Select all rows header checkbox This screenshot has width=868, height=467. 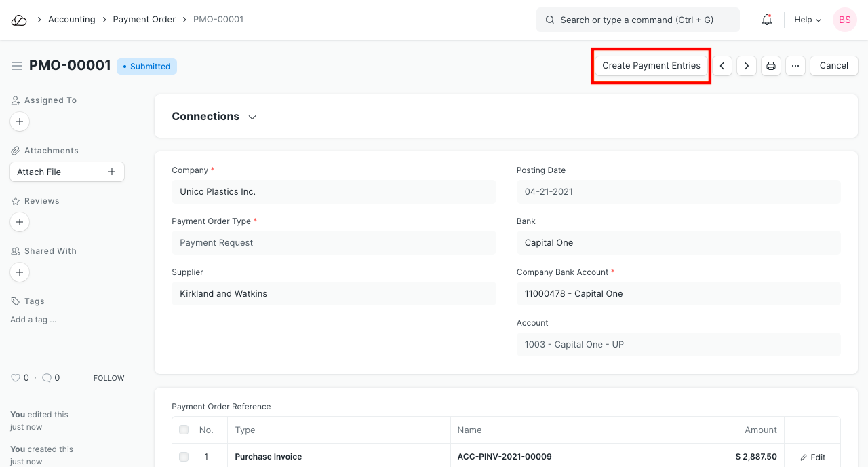tap(184, 430)
